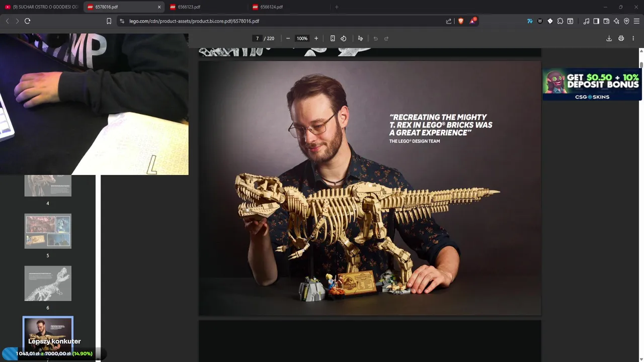644x362 pixels.
Task: Open Brave Rewards with notification badge
Action: 473,21
